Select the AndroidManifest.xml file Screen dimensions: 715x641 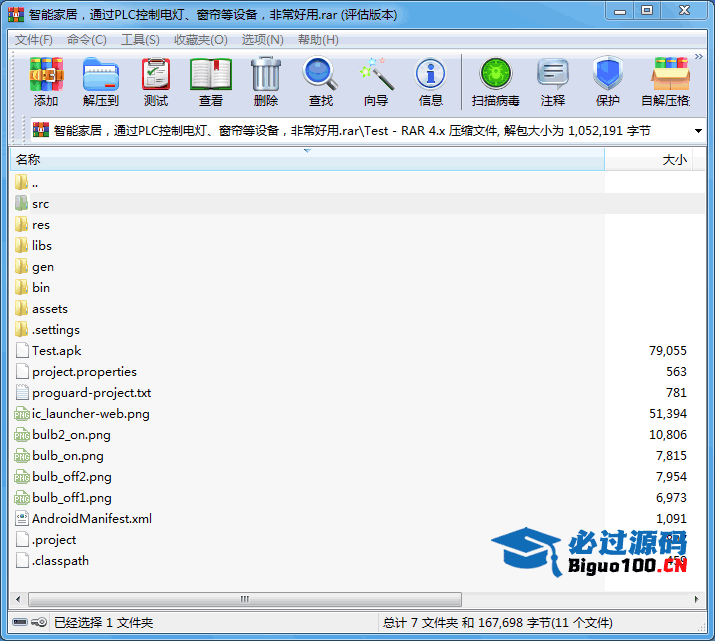click(x=91, y=518)
